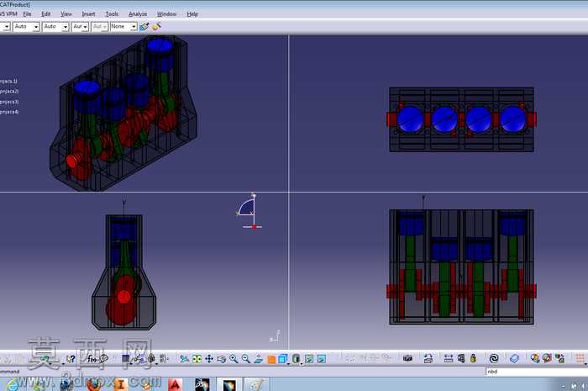Open the Formula f(x) tool
The image size is (588, 391).
click(x=92, y=359)
